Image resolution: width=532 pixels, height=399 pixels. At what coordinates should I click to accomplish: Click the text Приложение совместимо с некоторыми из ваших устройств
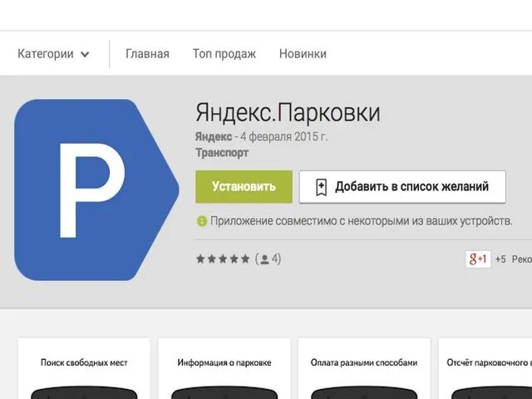click(x=362, y=221)
